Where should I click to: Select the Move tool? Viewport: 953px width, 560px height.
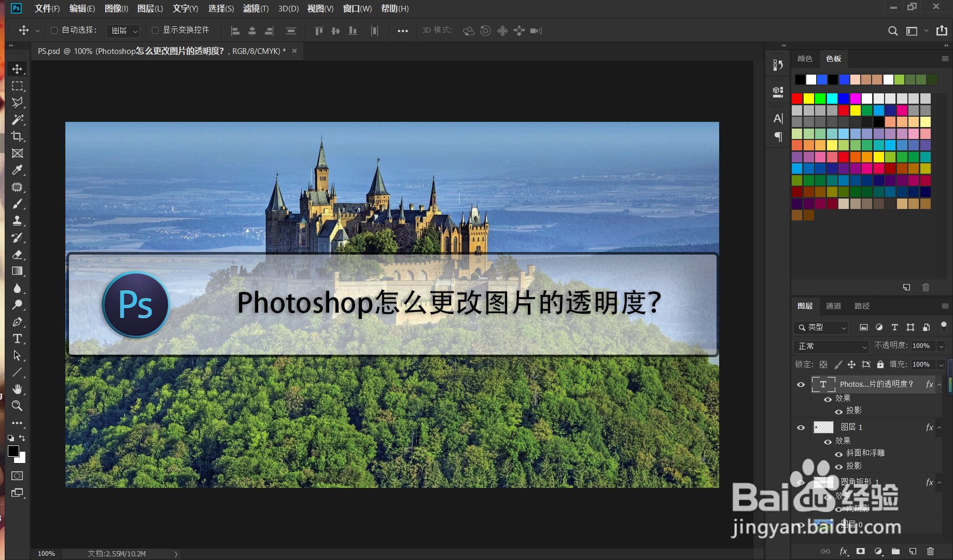tap(17, 68)
